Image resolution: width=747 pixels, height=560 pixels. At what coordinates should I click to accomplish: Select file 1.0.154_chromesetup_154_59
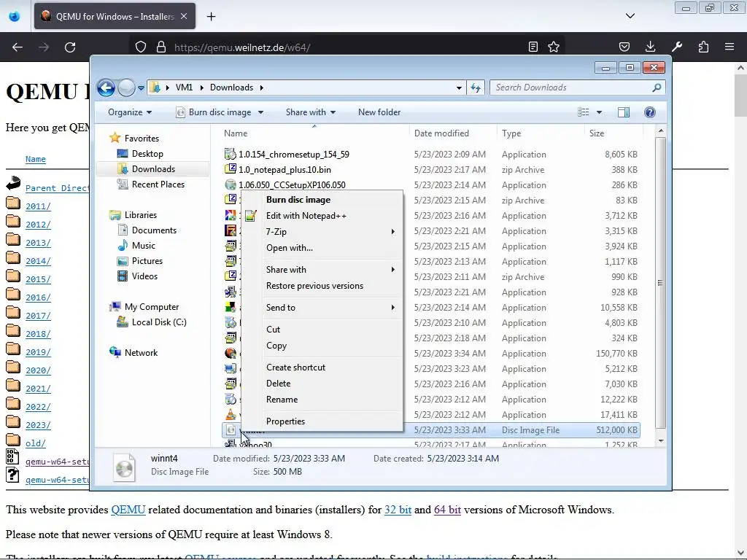click(x=293, y=155)
